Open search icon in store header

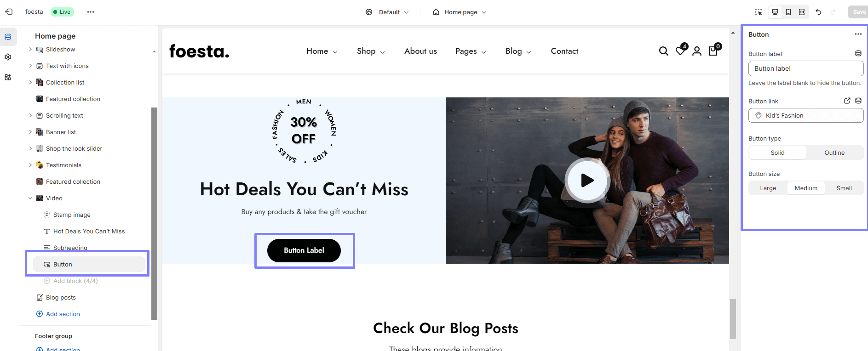tap(663, 51)
